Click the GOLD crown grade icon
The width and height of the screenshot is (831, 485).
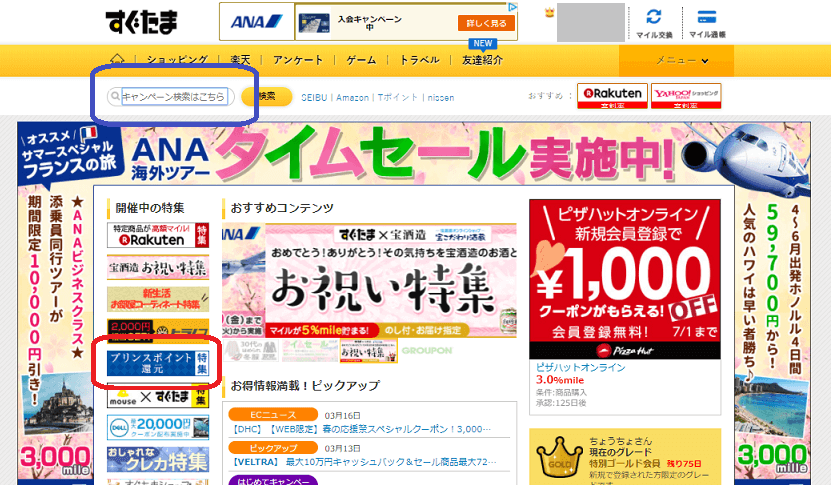point(559,457)
